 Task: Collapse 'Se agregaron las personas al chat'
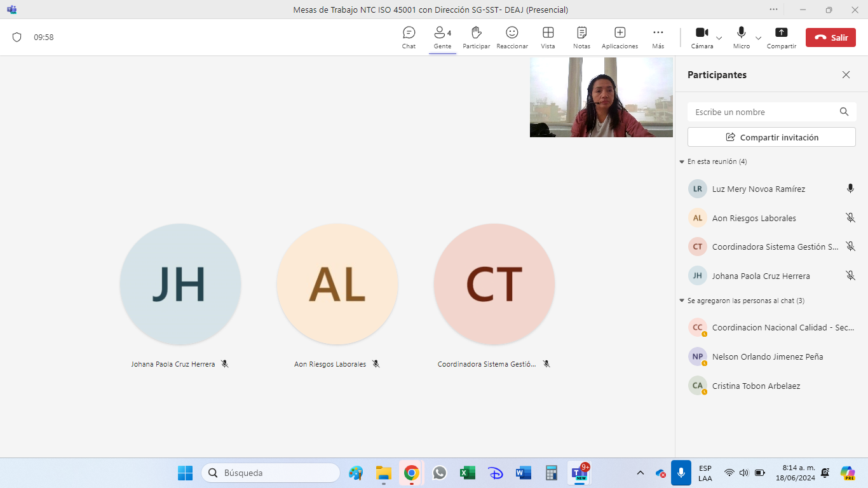click(682, 301)
